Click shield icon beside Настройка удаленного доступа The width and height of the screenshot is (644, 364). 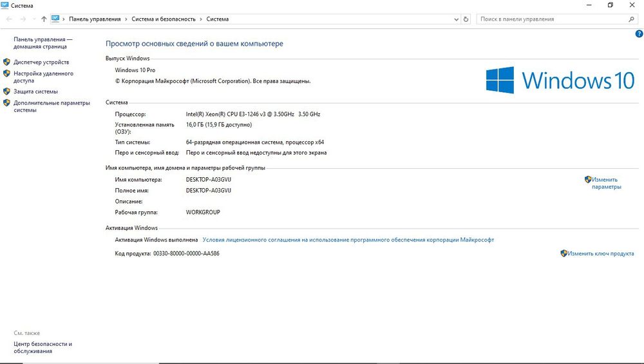[6, 73]
